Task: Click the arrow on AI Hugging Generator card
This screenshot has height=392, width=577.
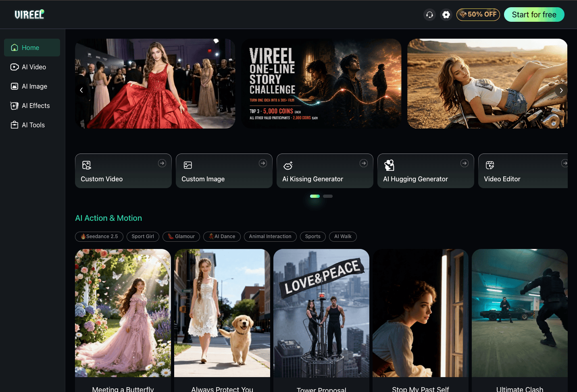Action: coord(465,163)
